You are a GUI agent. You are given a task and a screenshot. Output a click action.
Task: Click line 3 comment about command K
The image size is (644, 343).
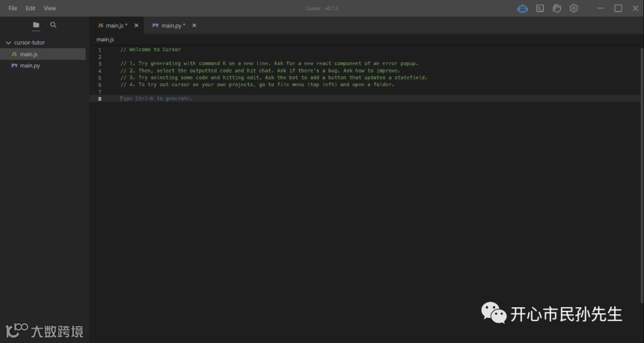[x=269, y=64]
